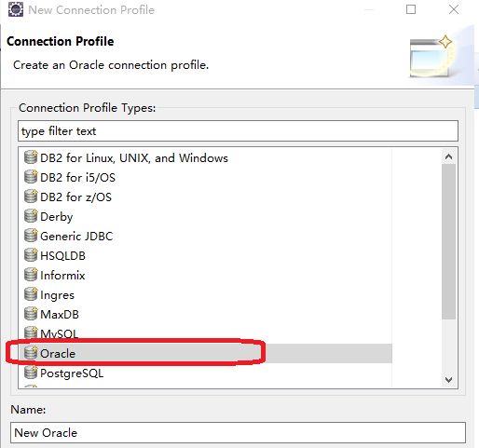Maximize the New Connection Profile window
The image size is (479, 448).
pos(411,9)
